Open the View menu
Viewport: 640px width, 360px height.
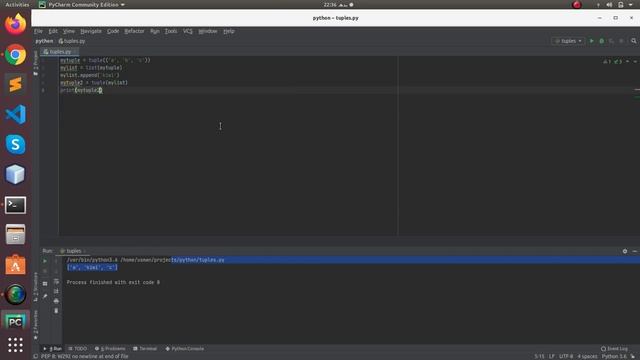pos(69,31)
